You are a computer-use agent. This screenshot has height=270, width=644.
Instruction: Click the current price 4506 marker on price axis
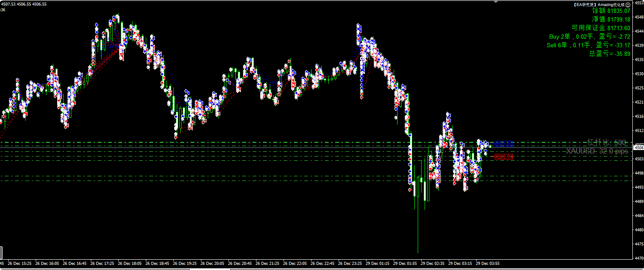point(639,147)
